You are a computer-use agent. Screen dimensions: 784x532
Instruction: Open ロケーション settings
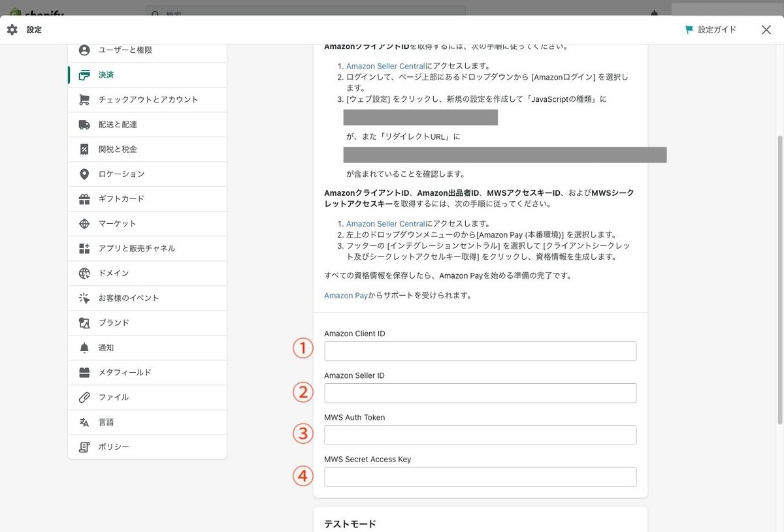point(147,174)
